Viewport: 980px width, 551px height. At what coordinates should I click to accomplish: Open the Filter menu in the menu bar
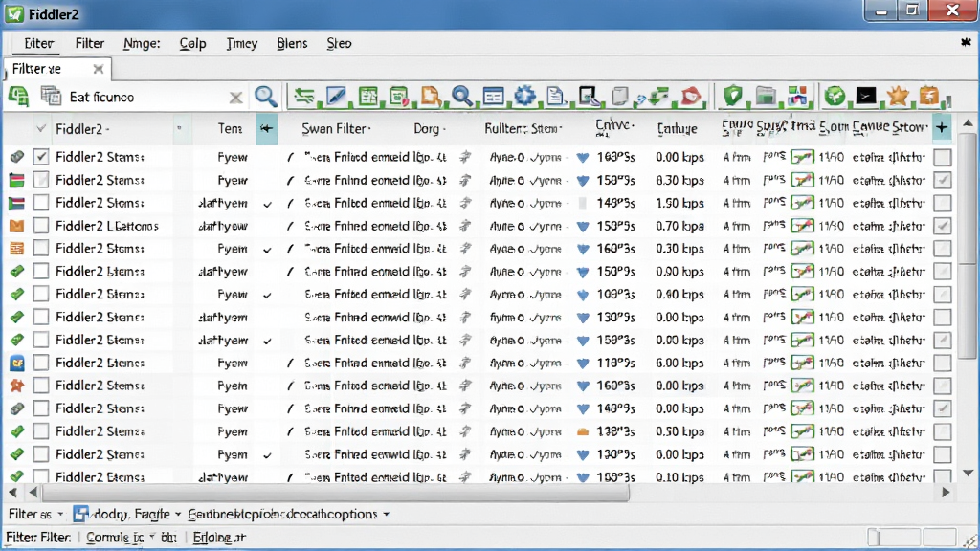(89, 43)
